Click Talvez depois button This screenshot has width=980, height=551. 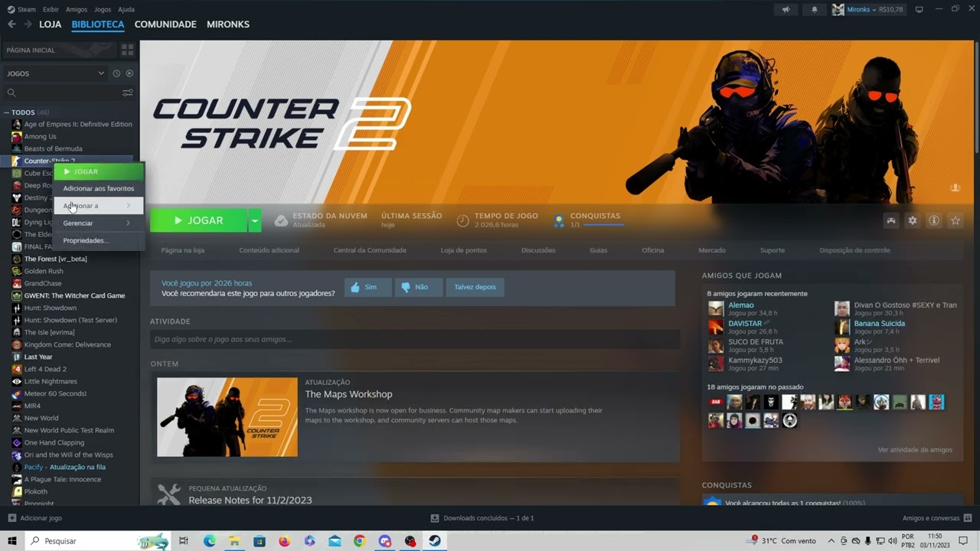click(475, 287)
